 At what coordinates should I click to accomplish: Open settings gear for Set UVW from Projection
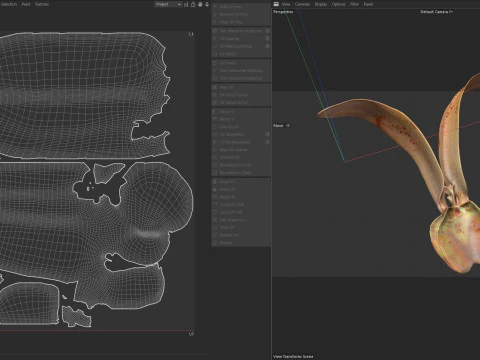pyautogui.click(x=267, y=31)
